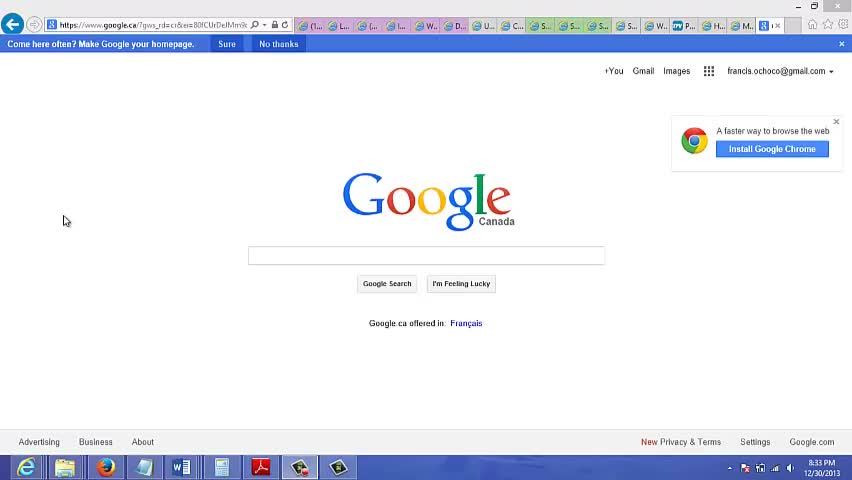This screenshot has height=480, width=852.
Task: Expand the francis.ochoco@gmail.com account dropdown
Action: [780, 71]
